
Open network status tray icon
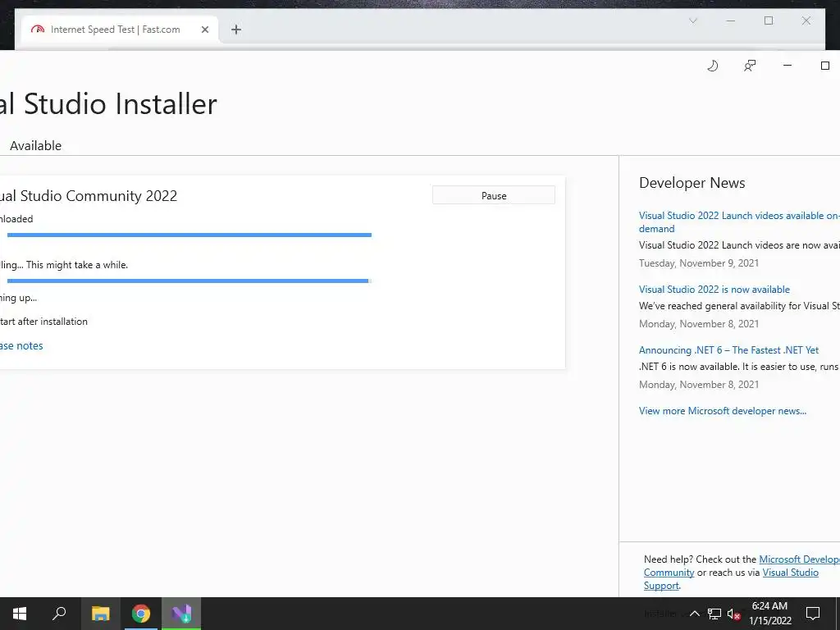(714, 614)
